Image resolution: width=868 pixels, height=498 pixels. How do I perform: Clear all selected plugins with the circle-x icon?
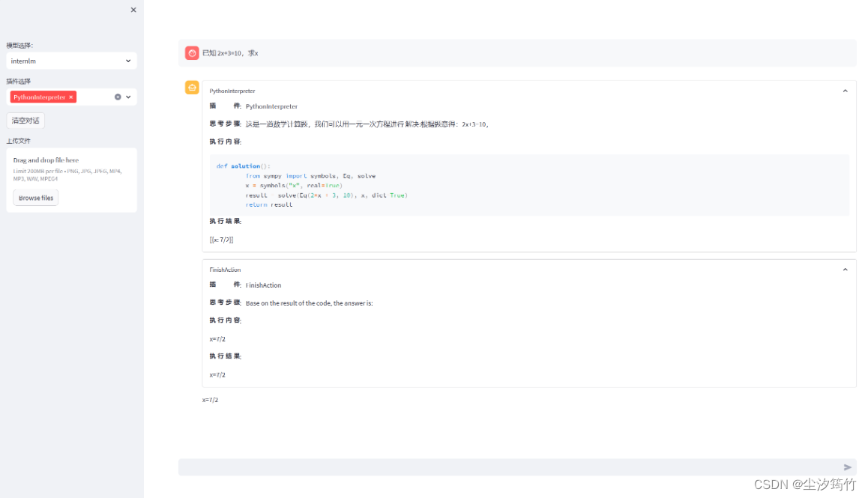[x=118, y=97]
